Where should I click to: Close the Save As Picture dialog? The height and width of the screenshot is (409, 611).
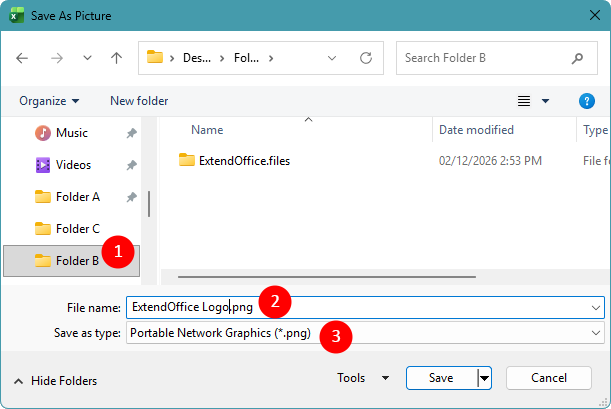595,16
